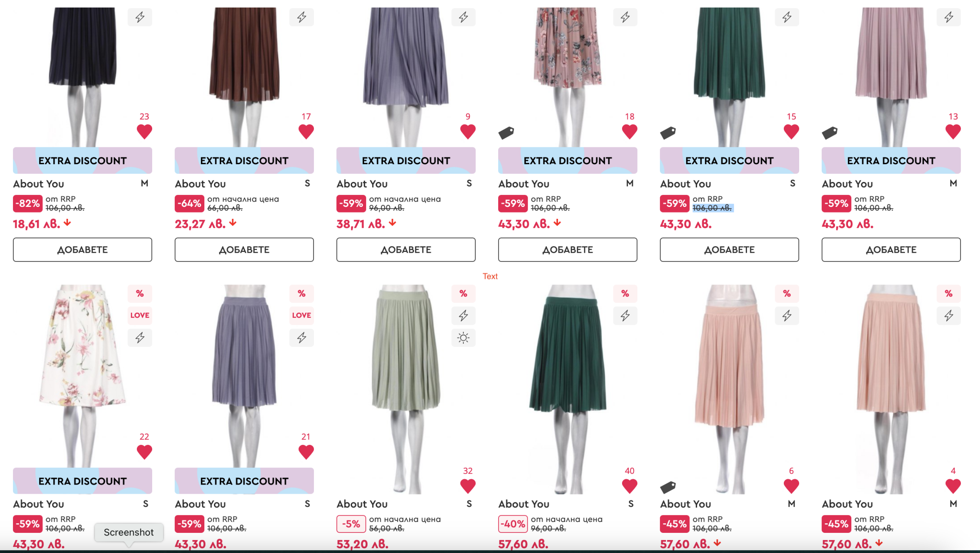
Task: Add the 38,71 лв. skirt with ДОБАВЕТЕ
Action: pyautogui.click(x=406, y=249)
